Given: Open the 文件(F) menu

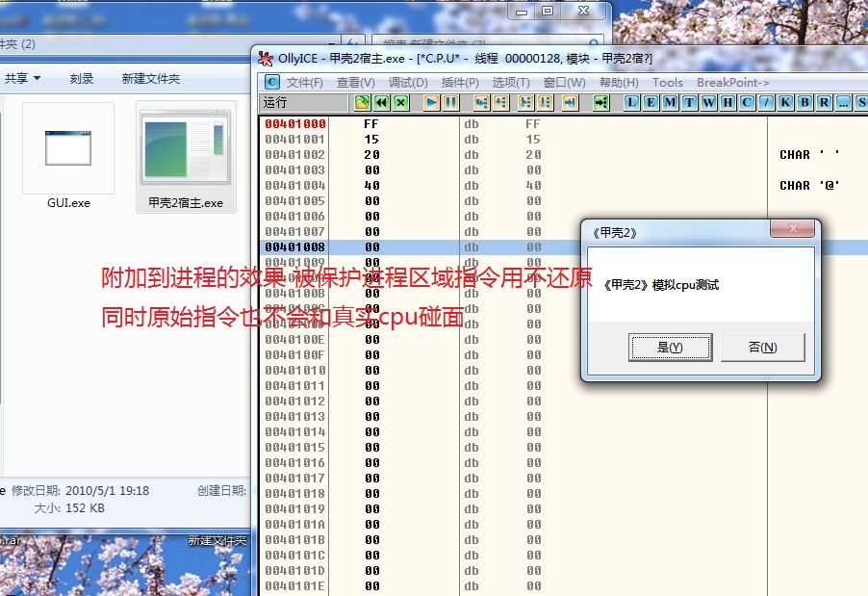Looking at the screenshot, I should point(304,83).
